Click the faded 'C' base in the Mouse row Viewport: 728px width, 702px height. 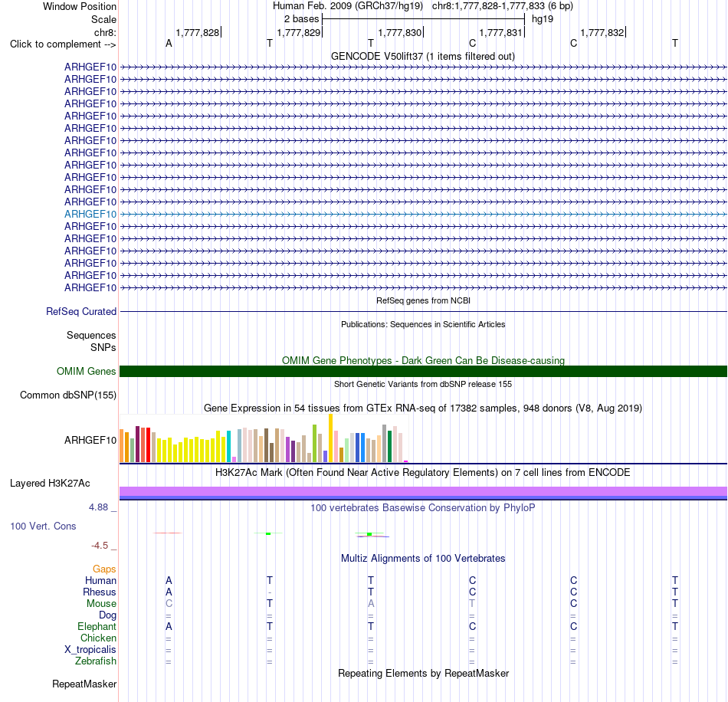point(169,604)
